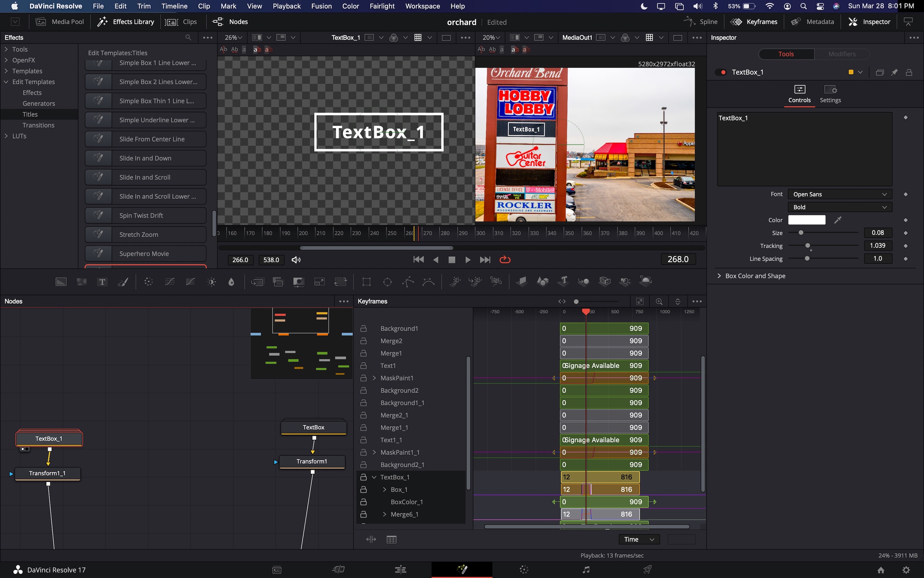Add a Brightness Contrast node

point(211,282)
